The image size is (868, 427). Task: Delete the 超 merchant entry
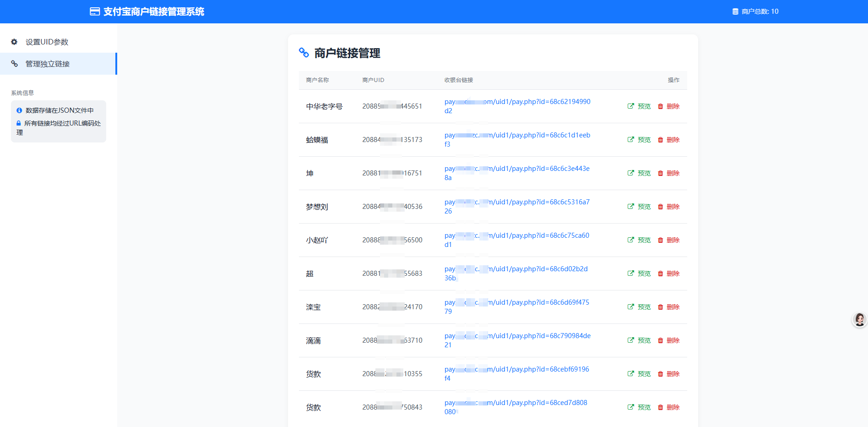669,274
